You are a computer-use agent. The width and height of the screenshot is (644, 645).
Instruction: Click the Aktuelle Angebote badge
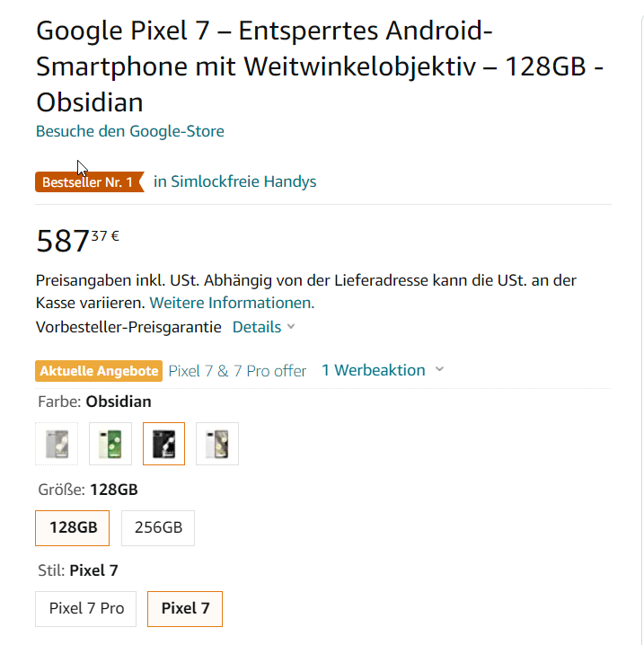pos(100,371)
